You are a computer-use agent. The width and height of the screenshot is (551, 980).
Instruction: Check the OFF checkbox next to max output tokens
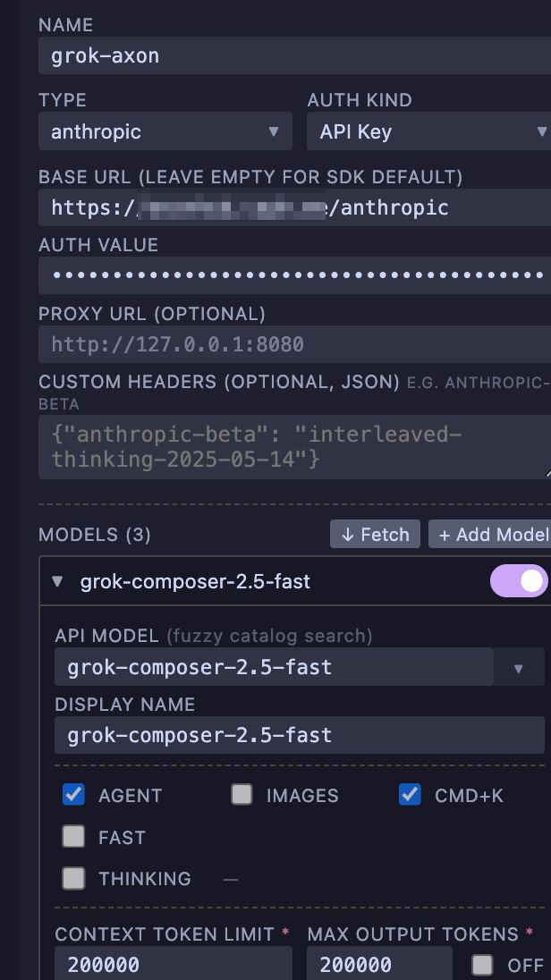(x=482, y=965)
